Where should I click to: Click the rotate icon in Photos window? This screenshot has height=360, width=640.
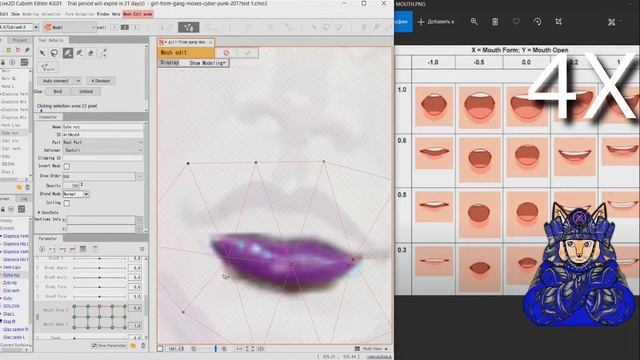click(x=538, y=22)
